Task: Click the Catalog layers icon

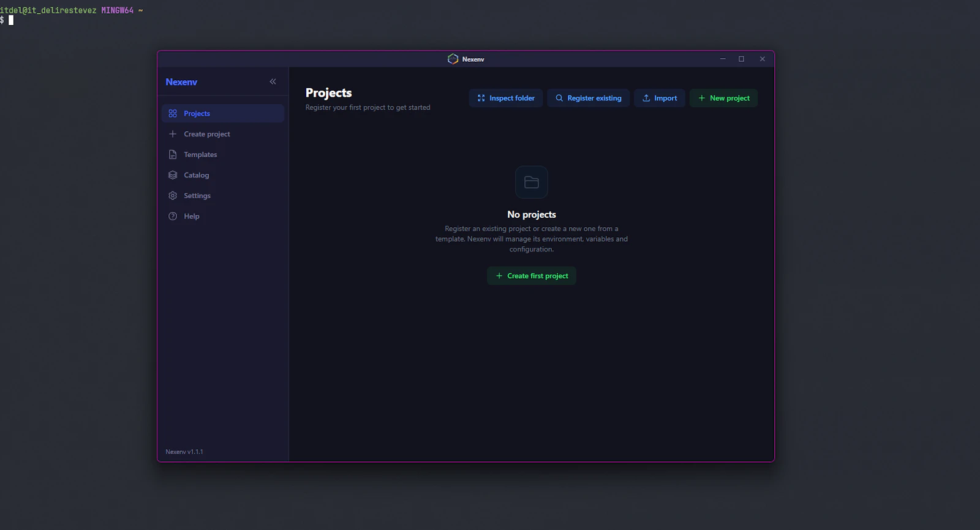Action: (x=173, y=175)
